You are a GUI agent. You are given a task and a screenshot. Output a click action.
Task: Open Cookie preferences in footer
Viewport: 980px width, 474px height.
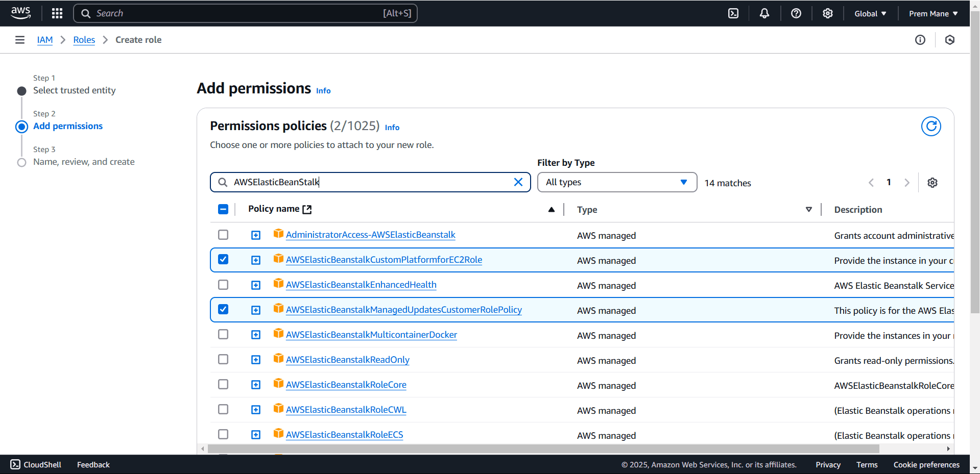(x=926, y=465)
